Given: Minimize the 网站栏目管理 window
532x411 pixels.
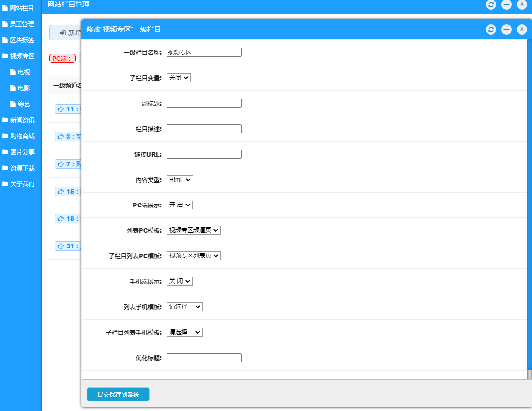Looking at the screenshot, I should pyautogui.click(x=506, y=4).
